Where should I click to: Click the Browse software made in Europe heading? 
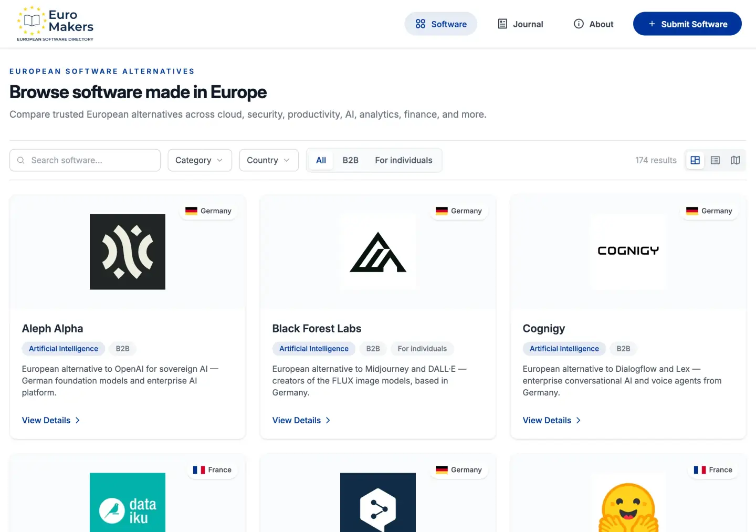138,92
